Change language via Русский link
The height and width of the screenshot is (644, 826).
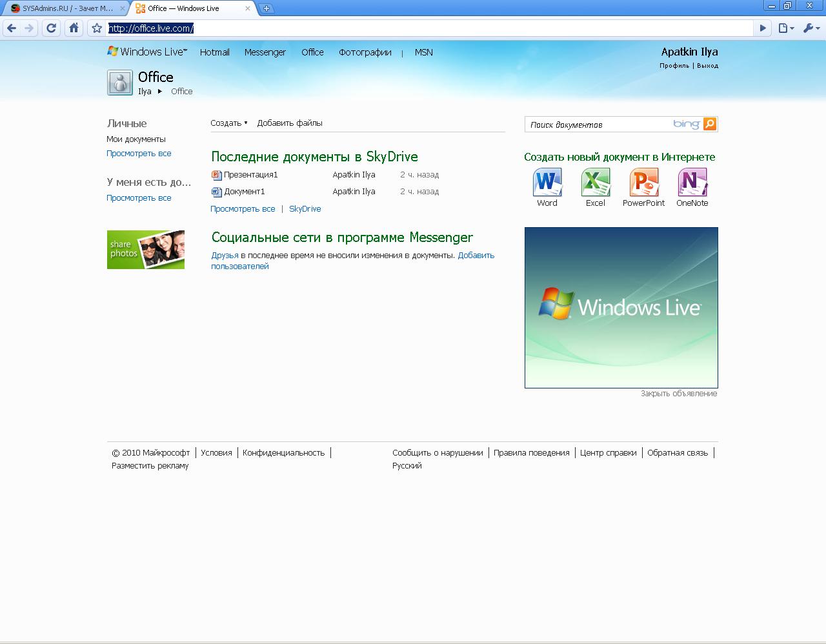click(x=407, y=466)
